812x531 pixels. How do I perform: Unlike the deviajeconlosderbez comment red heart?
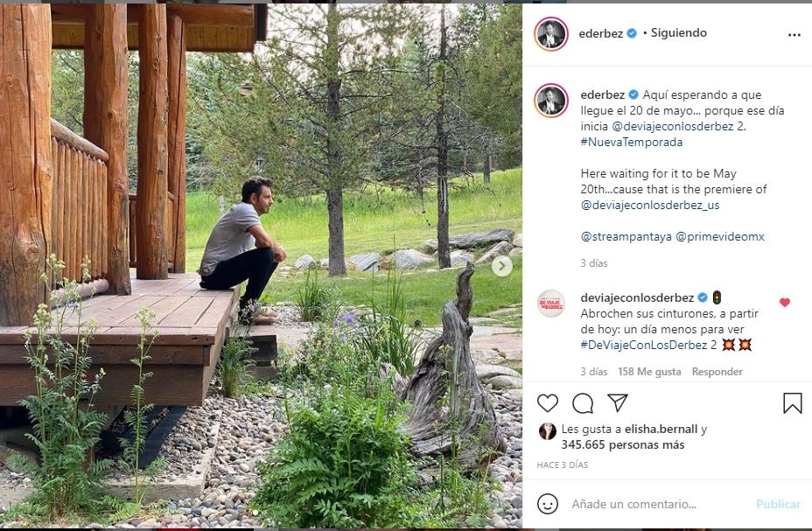(784, 303)
